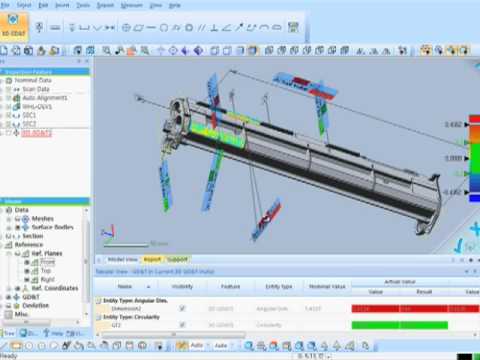
Task: Choose the Angularity tolerance tool icon
Action: coord(227,28)
